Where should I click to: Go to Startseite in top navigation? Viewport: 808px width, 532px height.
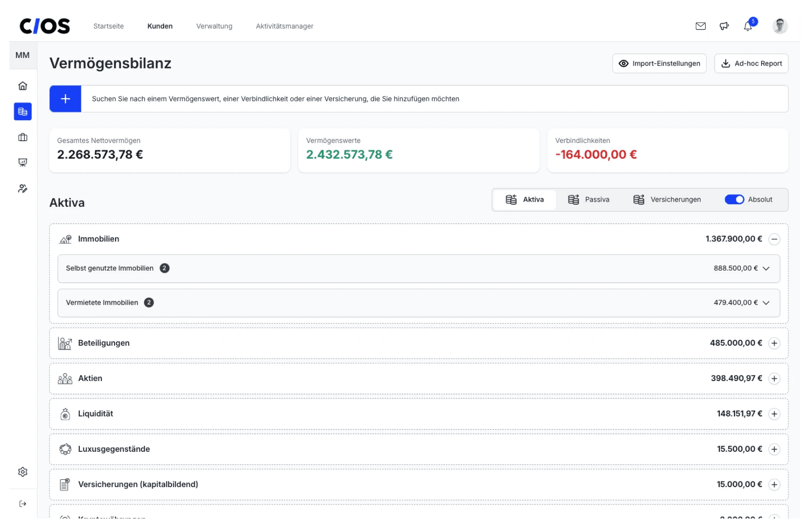click(x=109, y=26)
